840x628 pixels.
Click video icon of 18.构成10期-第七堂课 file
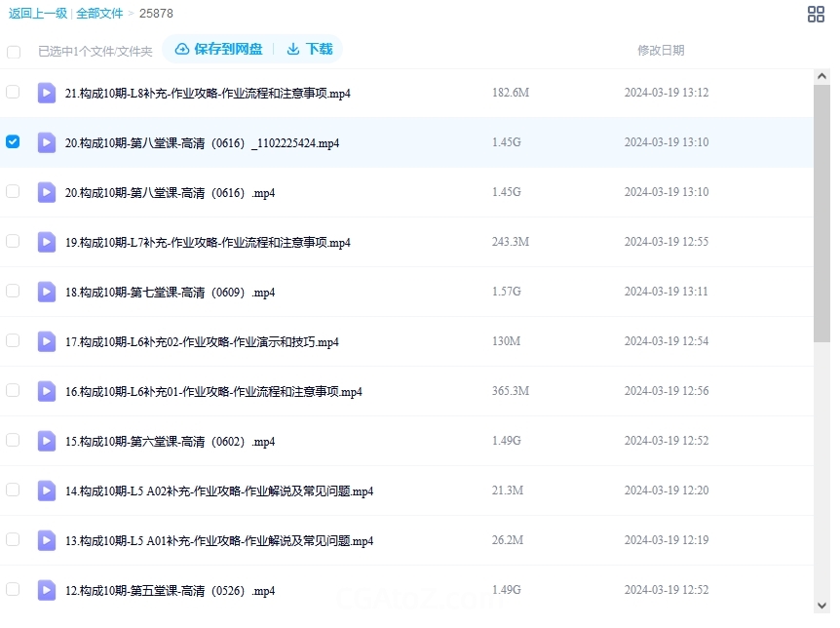pos(47,292)
